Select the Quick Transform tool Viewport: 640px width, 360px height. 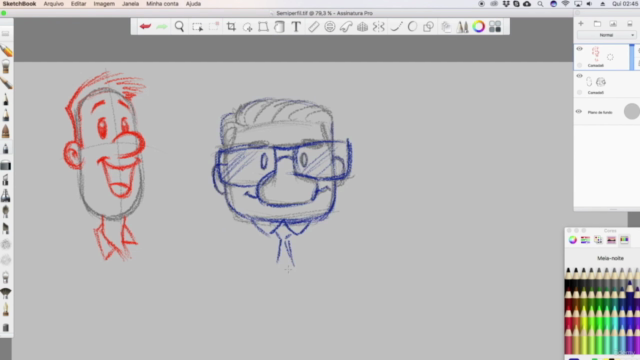pos(247,27)
